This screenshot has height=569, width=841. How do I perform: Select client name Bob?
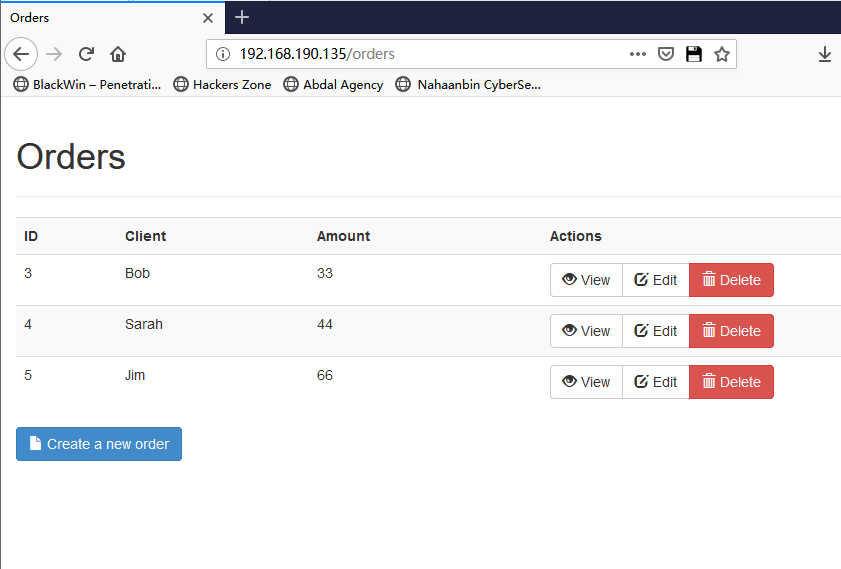pyautogui.click(x=137, y=273)
